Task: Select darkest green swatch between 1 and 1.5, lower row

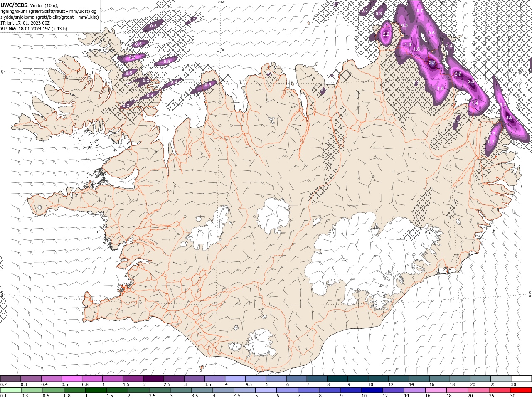Action: point(96,390)
